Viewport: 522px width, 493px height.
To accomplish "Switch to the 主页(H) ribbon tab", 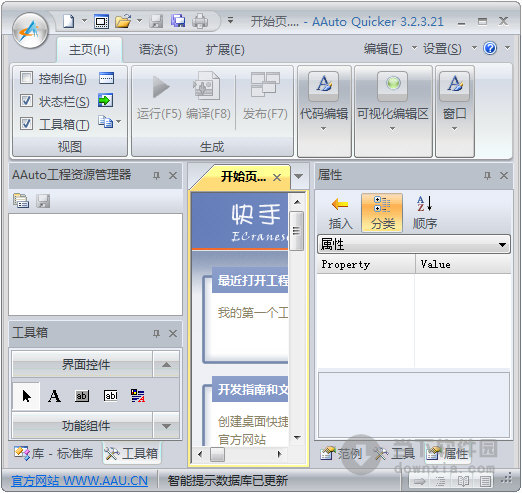I will point(89,50).
